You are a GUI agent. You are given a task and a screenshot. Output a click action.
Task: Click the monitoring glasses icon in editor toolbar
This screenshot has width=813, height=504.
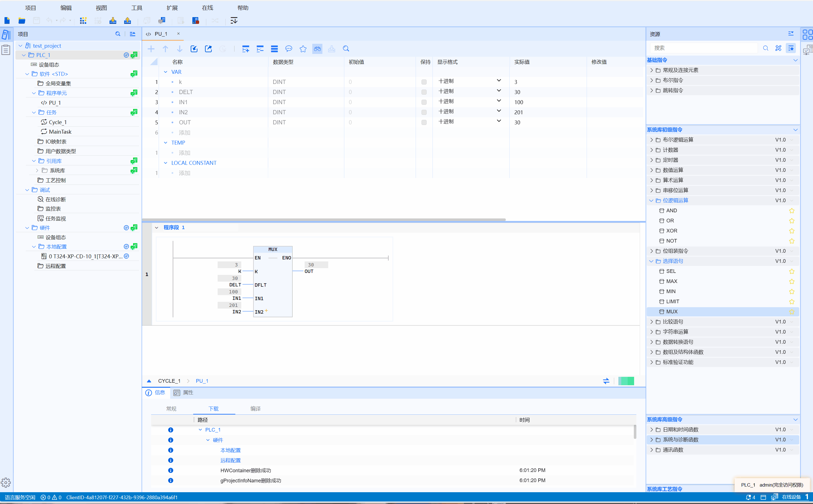pyautogui.click(x=317, y=49)
